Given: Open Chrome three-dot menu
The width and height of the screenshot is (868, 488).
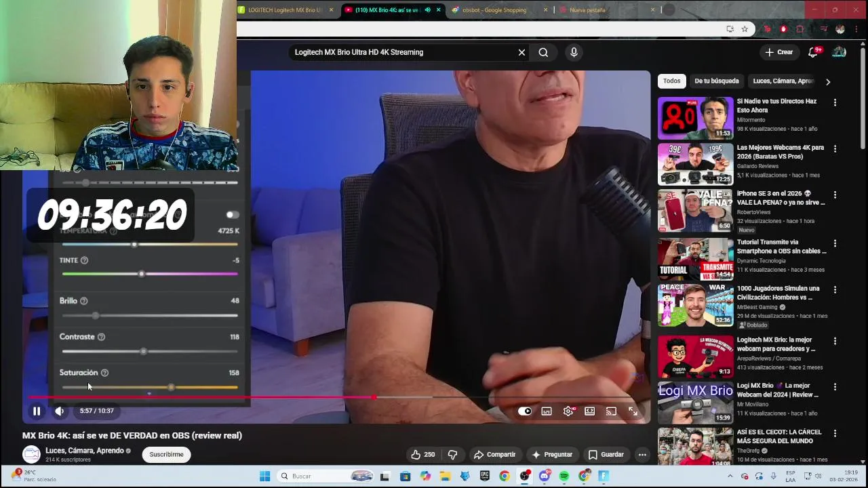Looking at the screenshot, I should 855,29.
